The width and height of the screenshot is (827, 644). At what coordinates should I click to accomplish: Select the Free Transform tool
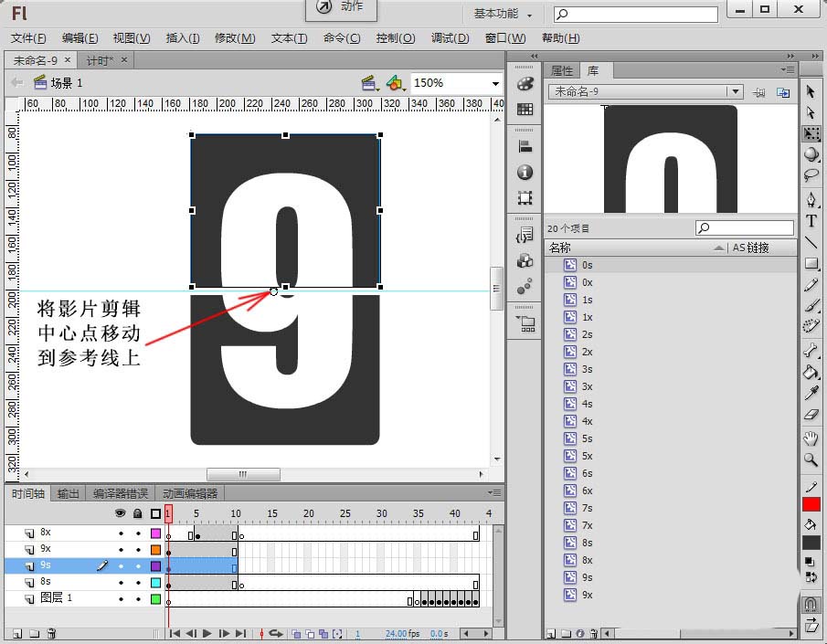pyautogui.click(x=811, y=133)
